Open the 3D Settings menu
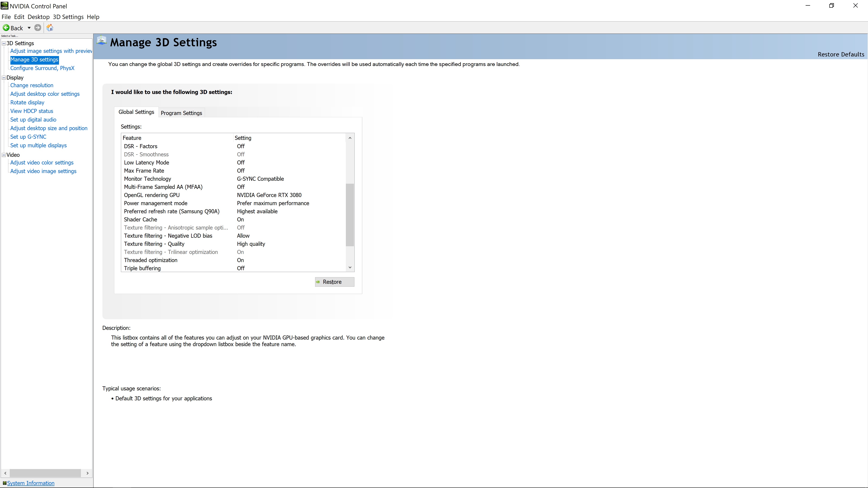Screen dimensions: 868x488 tap(68, 17)
